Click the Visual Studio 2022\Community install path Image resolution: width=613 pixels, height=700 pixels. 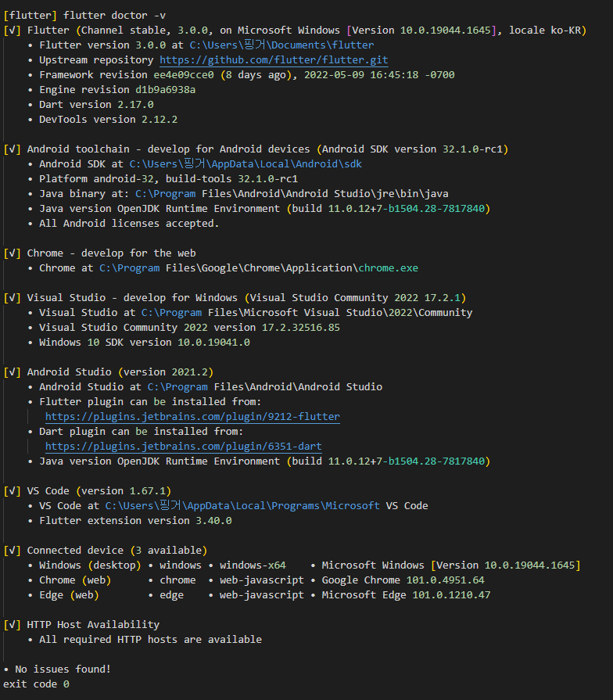307,313
